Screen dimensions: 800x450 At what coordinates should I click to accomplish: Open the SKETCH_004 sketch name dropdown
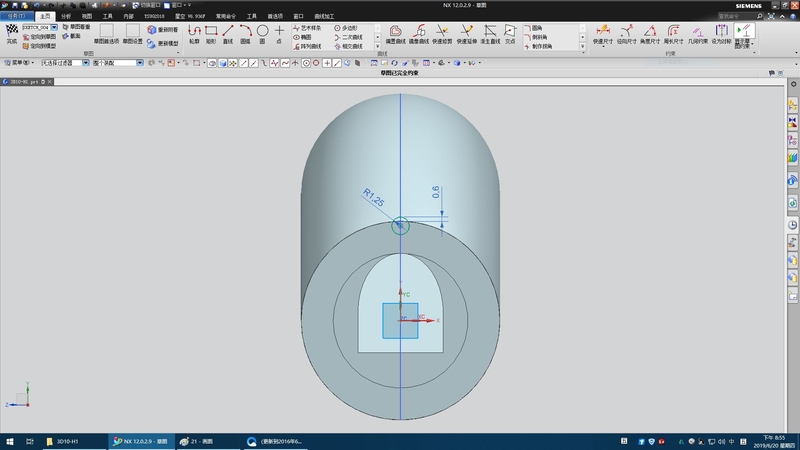(54, 27)
